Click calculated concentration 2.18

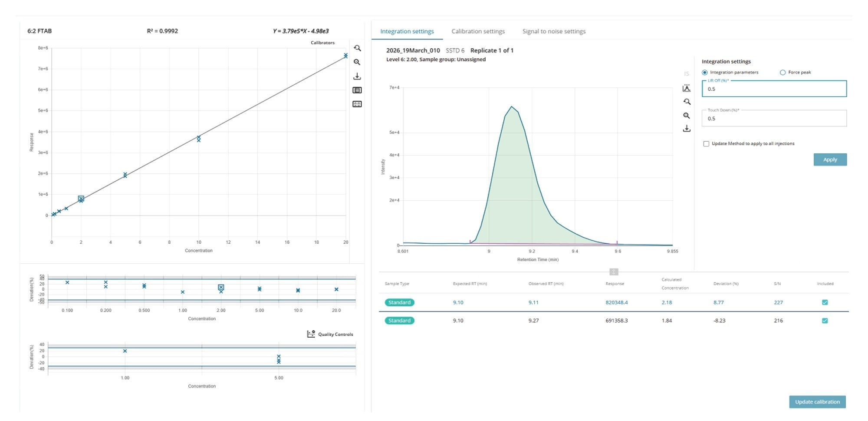click(x=667, y=302)
